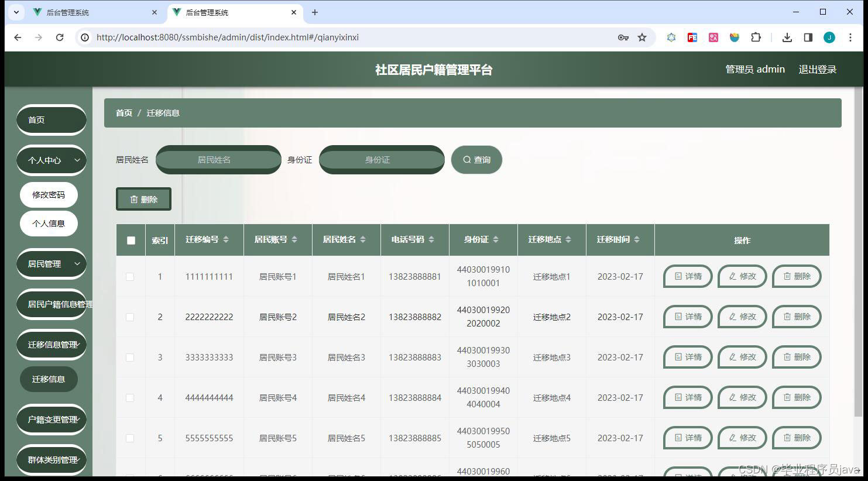Expand the 群体类别管理 sidebar menu
Screen dimensions: 868x481
coord(52,460)
